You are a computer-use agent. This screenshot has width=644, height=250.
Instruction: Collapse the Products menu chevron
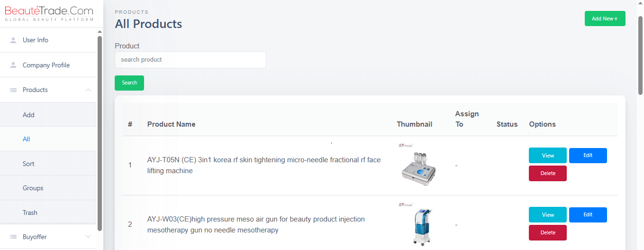[x=88, y=90]
